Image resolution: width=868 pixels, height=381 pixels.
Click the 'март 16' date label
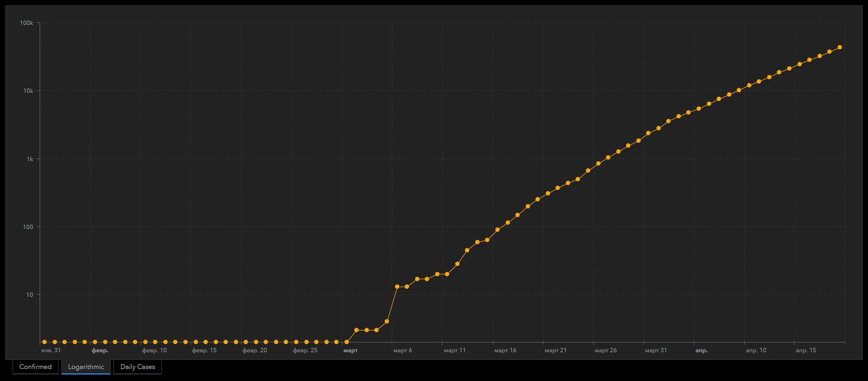[x=505, y=351]
